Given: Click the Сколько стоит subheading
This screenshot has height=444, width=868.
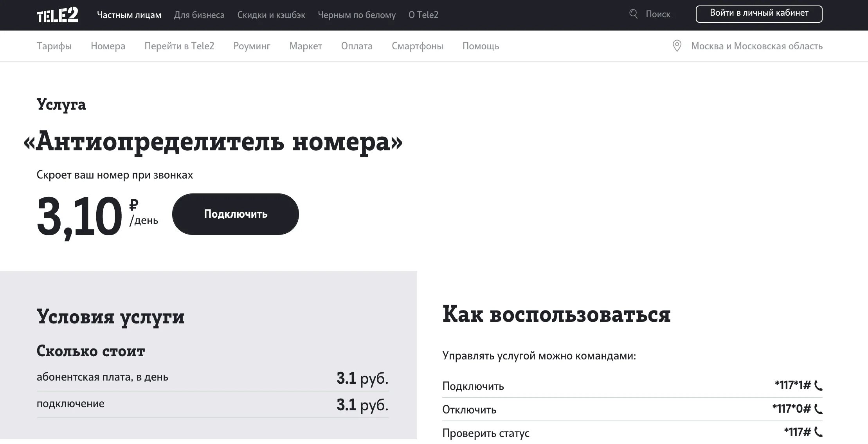Looking at the screenshot, I should (x=91, y=351).
